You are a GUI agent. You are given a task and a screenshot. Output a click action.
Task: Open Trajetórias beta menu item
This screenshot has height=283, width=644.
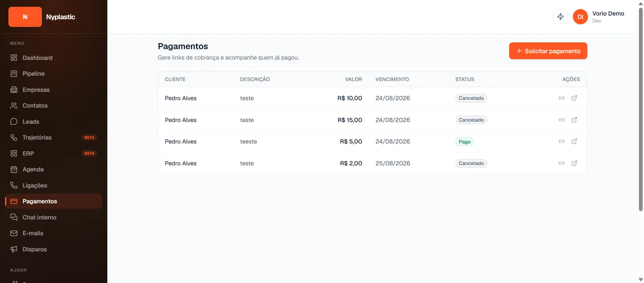(x=54, y=137)
